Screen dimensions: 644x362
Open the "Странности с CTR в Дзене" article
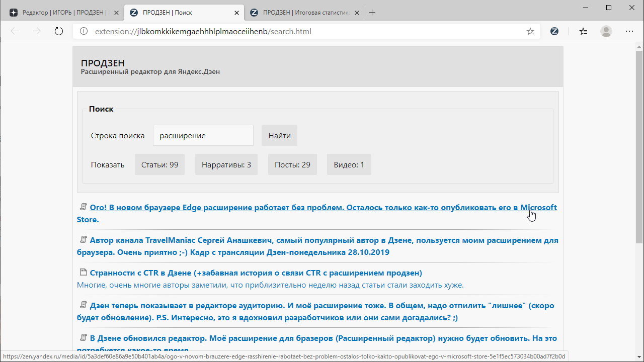(256, 273)
